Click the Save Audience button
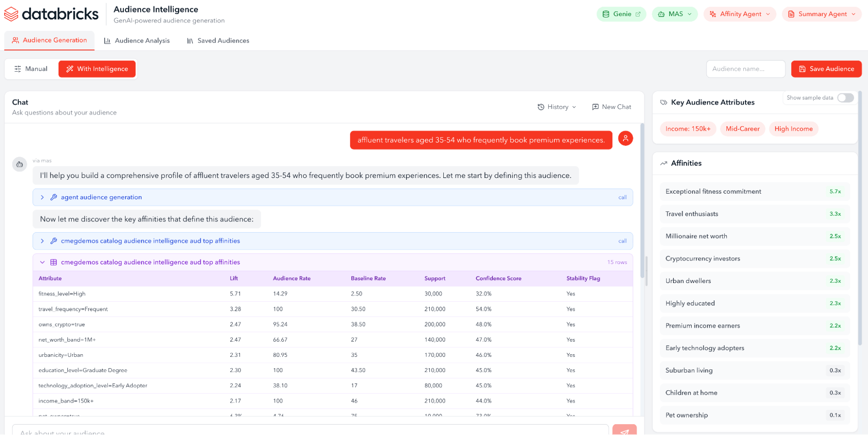The width and height of the screenshot is (868, 435). tap(826, 69)
